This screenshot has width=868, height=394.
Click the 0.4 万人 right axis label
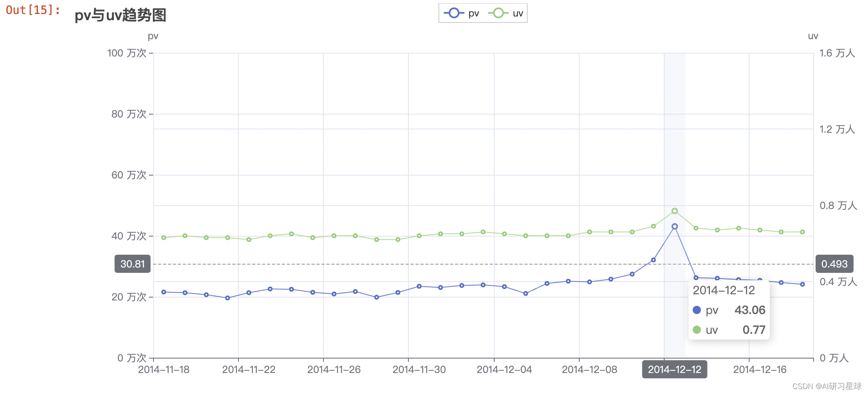(x=838, y=282)
